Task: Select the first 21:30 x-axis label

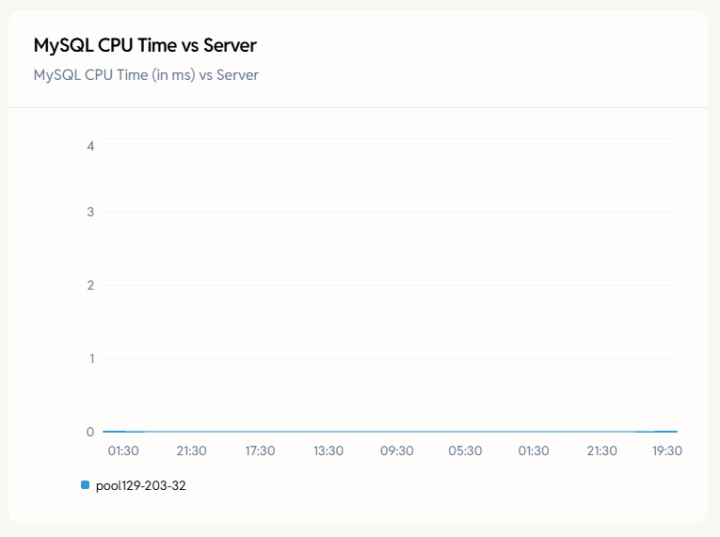Action: (191, 451)
